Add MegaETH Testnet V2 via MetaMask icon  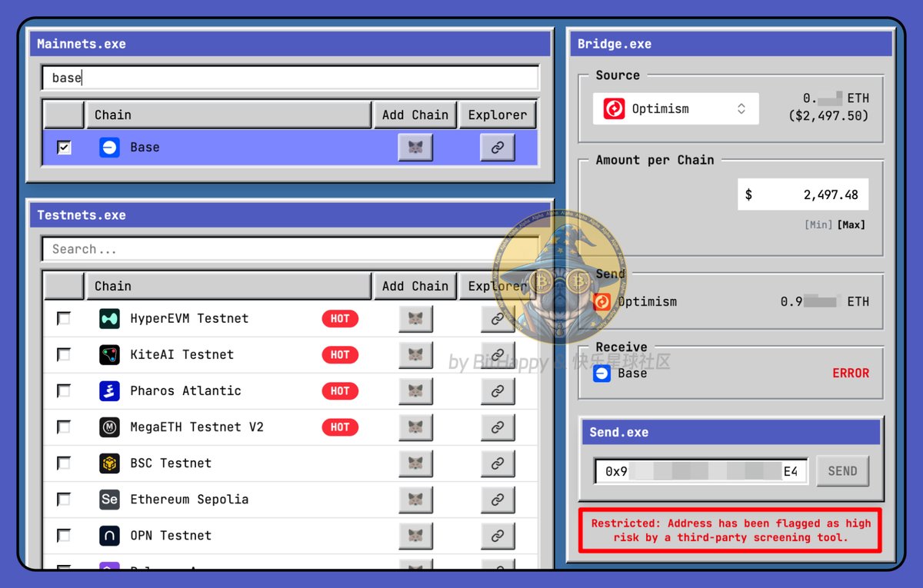coord(415,427)
